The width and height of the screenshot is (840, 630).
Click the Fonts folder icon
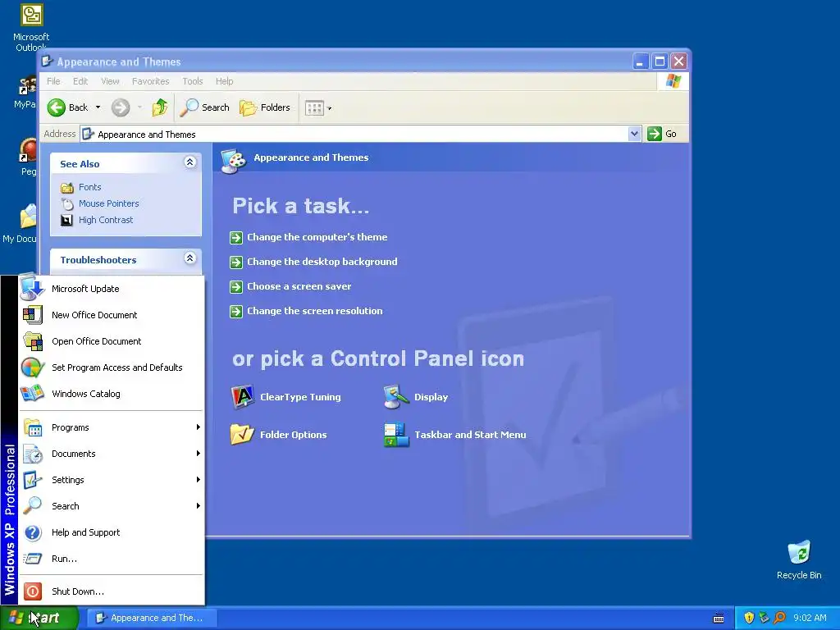(67, 188)
